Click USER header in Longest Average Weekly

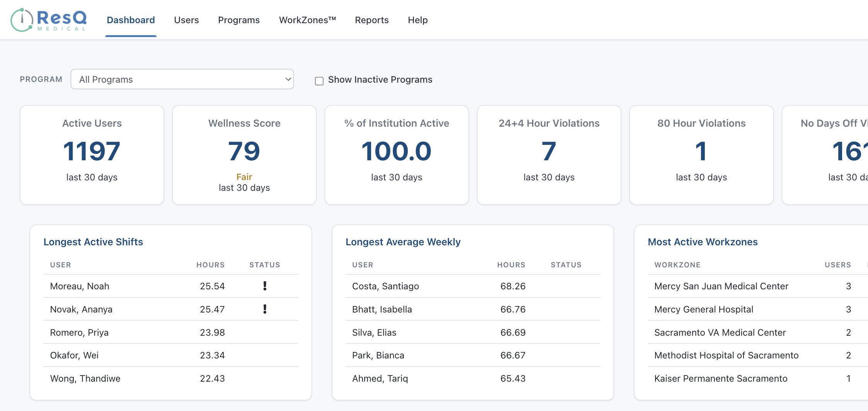pyautogui.click(x=363, y=265)
